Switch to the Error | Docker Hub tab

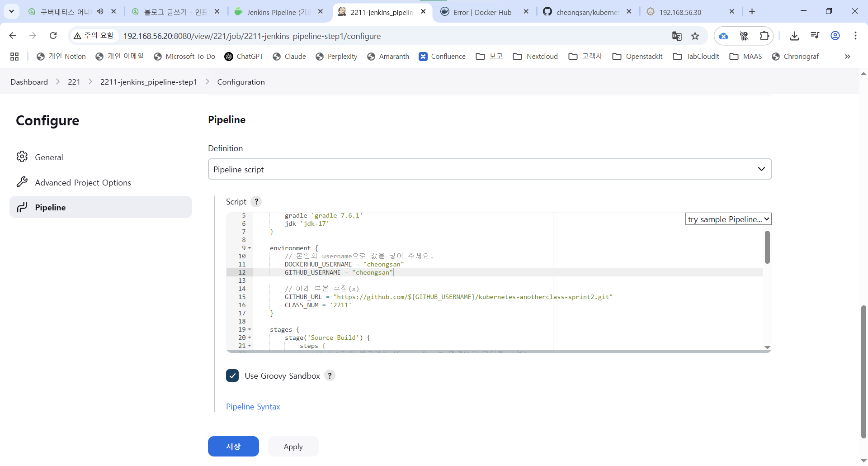click(482, 12)
